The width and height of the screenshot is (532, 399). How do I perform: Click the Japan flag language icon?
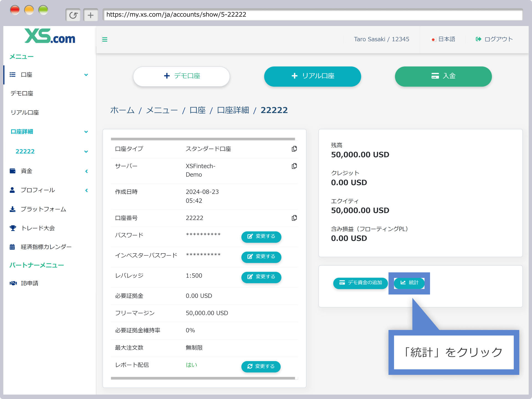(x=433, y=39)
